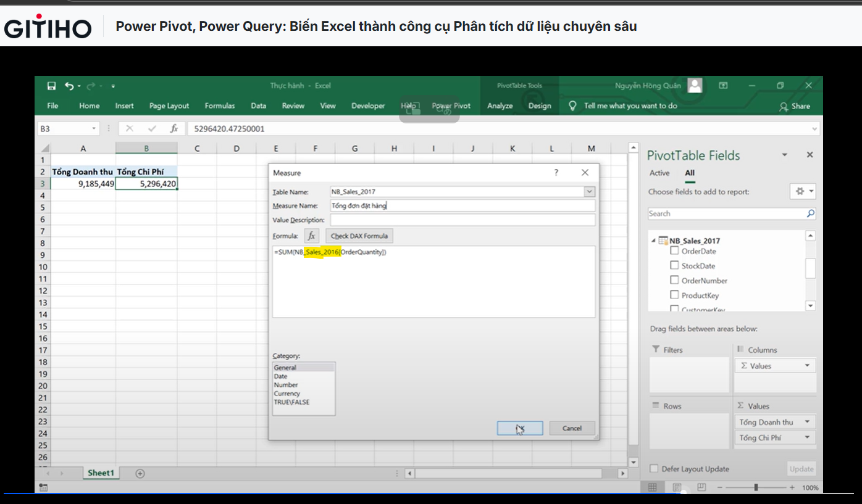The image size is (862, 504).
Task: Click the Check DAX Formula button
Action: (x=359, y=236)
